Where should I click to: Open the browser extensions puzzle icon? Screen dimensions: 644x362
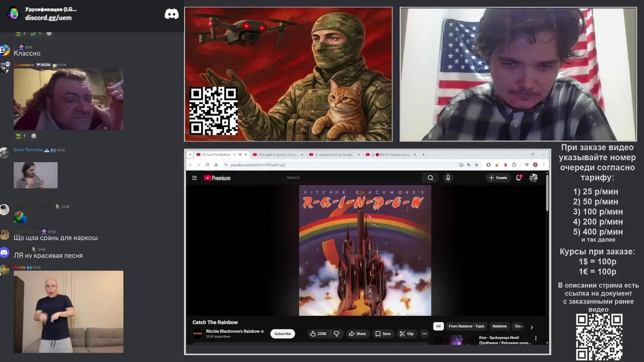point(514,164)
